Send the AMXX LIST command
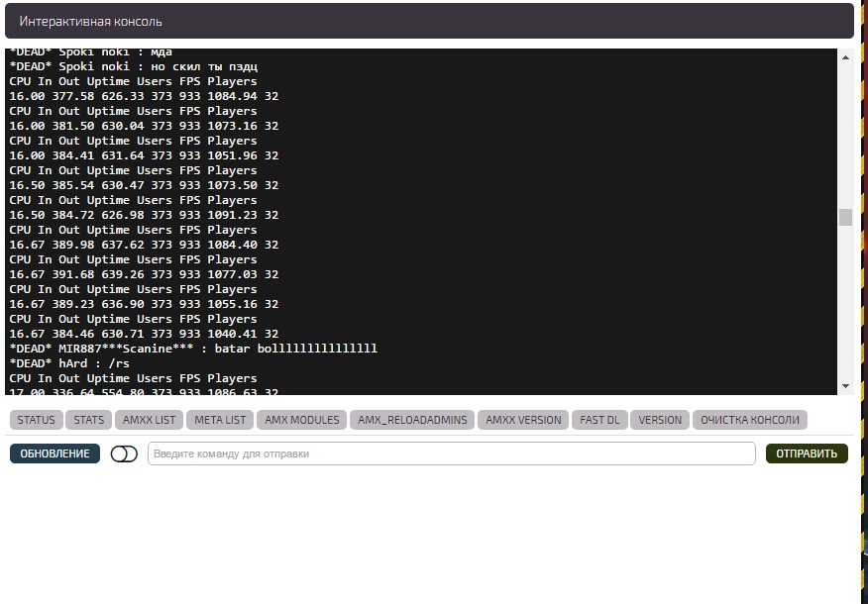This screenshot has width=868, height=604. (x=149, y=420)
